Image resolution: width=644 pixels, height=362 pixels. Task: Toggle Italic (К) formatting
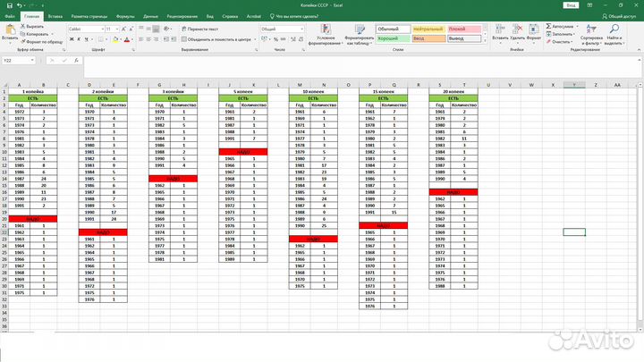point(79,39)
